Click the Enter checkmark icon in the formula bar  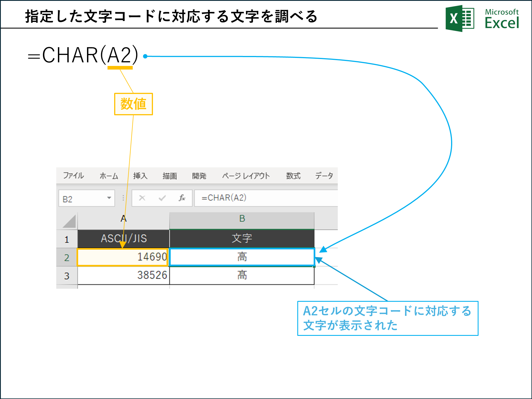[x=162, y=198]
